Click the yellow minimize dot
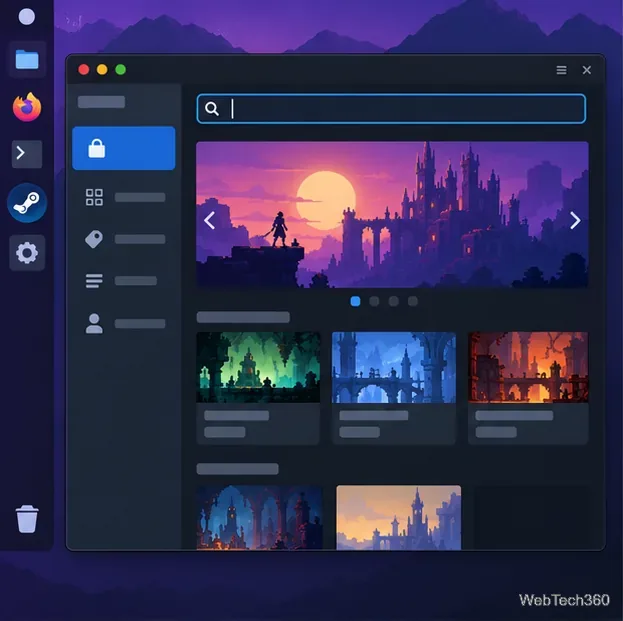 pos(102,70)
